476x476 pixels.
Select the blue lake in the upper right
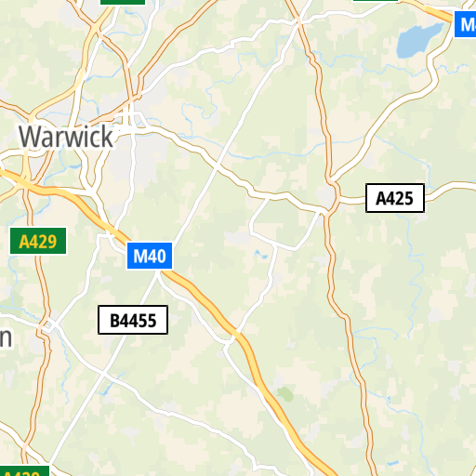[x=419, y=40]
